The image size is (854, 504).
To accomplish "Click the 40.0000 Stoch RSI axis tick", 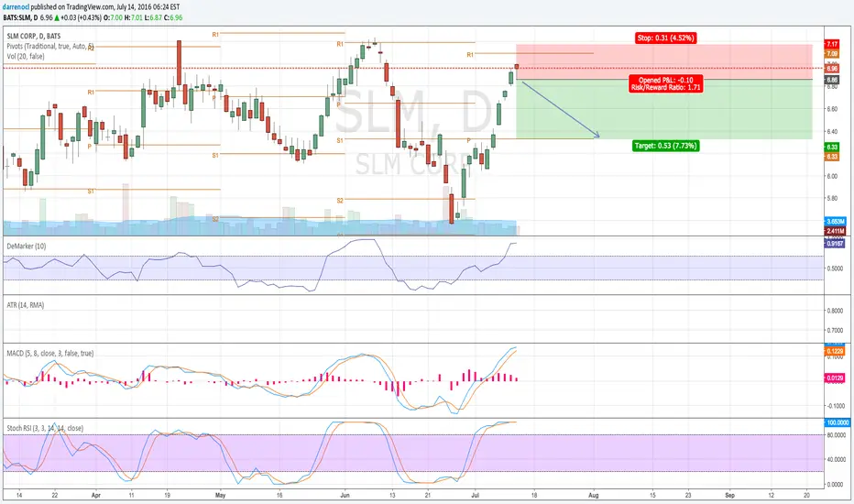I will (x=836, y=459).
